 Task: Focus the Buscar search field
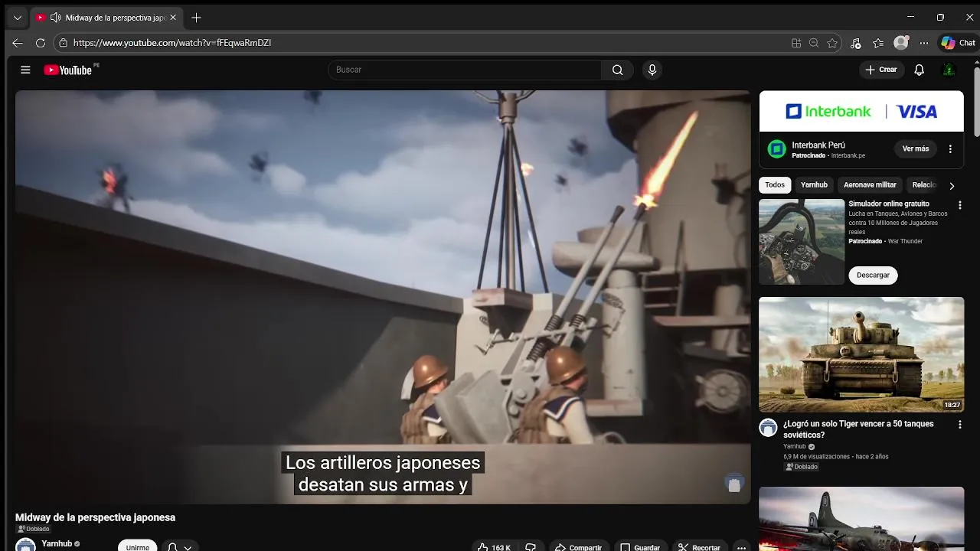[465, 70]
